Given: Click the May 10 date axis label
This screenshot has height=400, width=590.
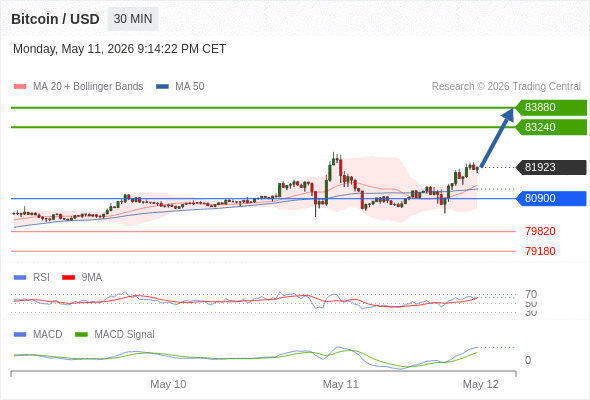Looking at the screenshot, I should (x=168, y=384).
